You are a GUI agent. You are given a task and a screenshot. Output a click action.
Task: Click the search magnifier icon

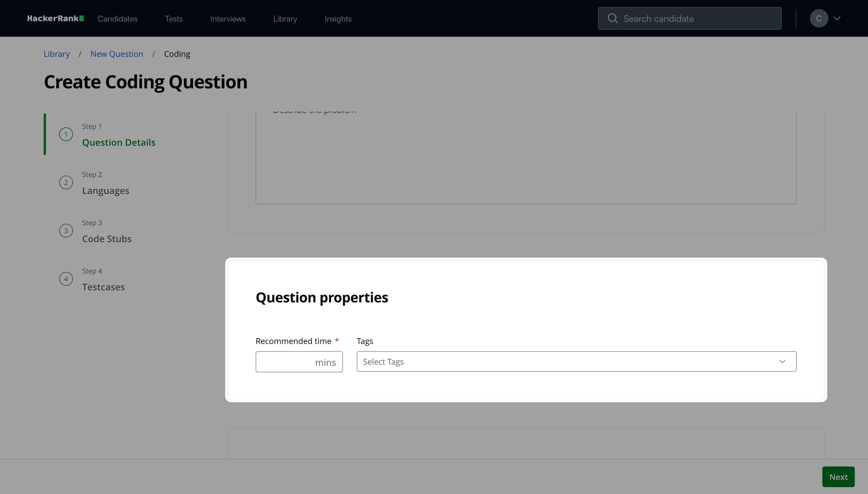coord(612,18)
